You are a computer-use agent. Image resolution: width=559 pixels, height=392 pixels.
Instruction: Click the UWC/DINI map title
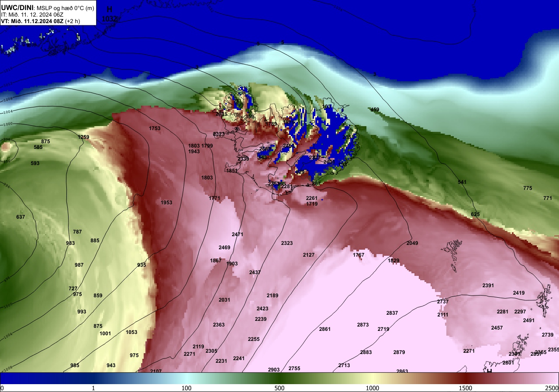47,7
